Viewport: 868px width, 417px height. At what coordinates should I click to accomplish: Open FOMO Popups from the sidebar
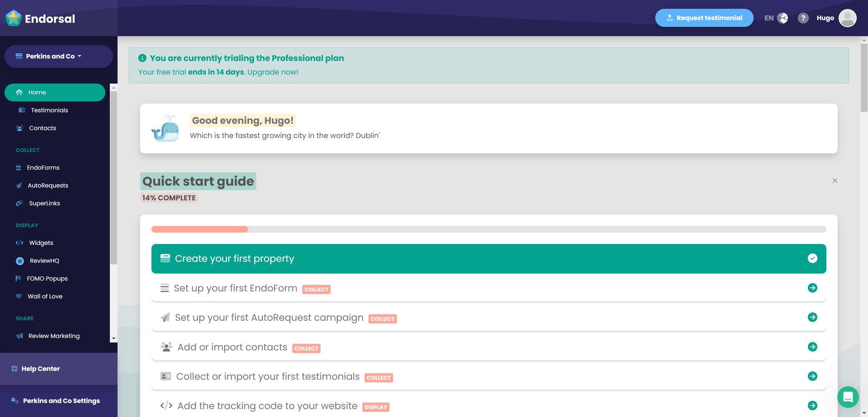55,278
